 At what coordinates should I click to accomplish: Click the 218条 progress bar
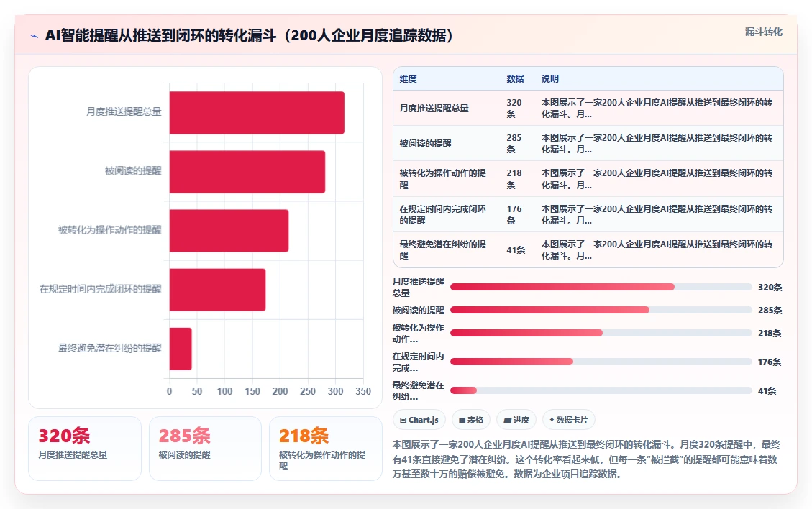pos(601,333)
